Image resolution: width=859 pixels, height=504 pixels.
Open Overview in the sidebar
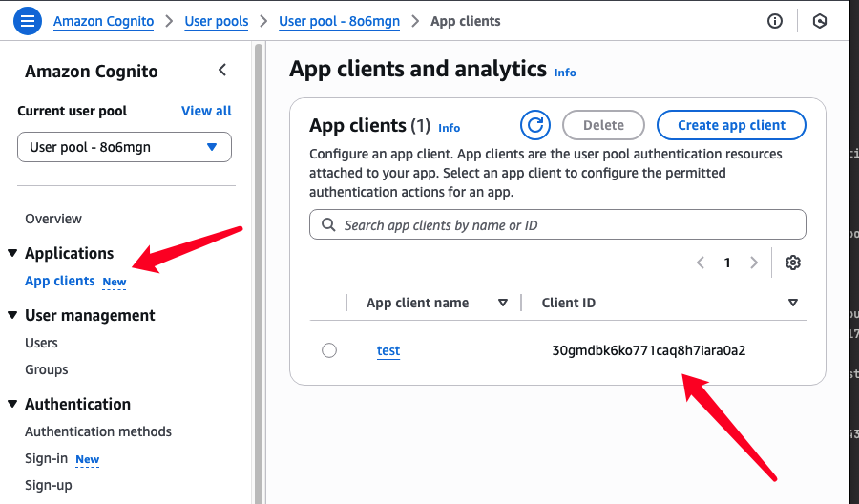[53, 219]
